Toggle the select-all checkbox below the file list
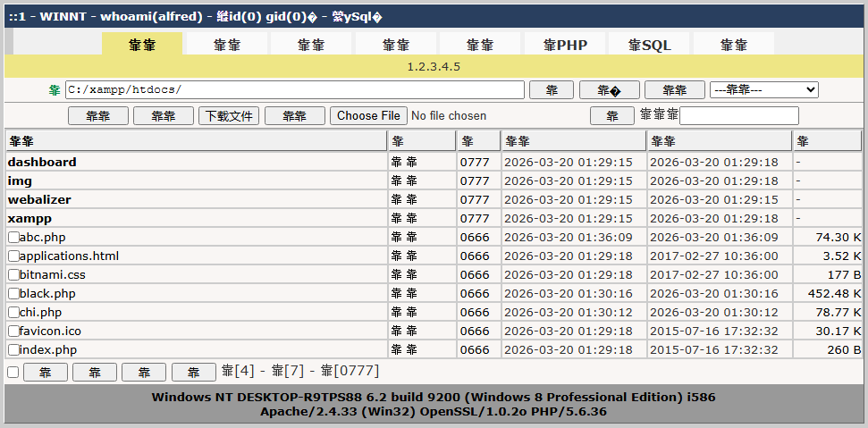The width and height of the screenshot is (868, 428). (13, 372)
